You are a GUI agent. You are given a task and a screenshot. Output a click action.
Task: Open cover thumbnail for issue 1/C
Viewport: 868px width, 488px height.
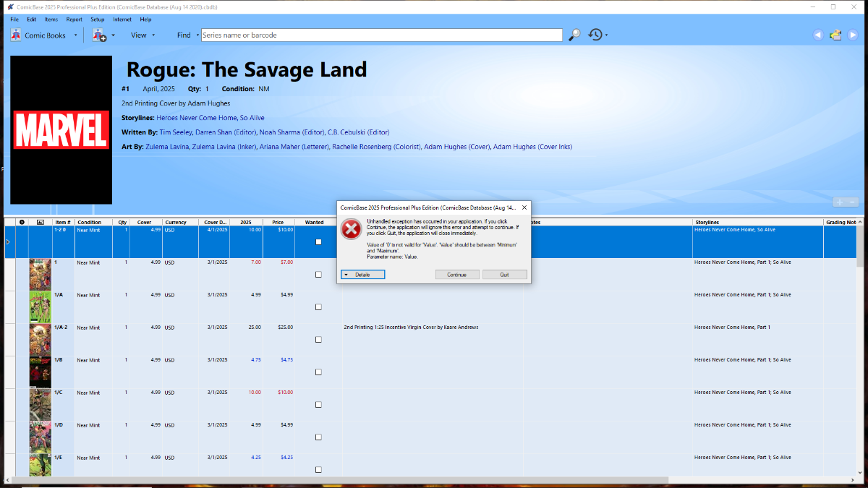click(x=41, y=405)
